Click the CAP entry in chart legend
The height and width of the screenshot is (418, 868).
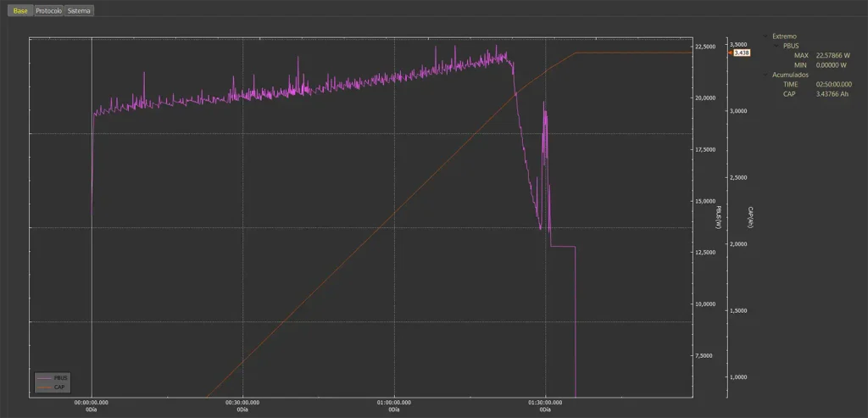53,387
